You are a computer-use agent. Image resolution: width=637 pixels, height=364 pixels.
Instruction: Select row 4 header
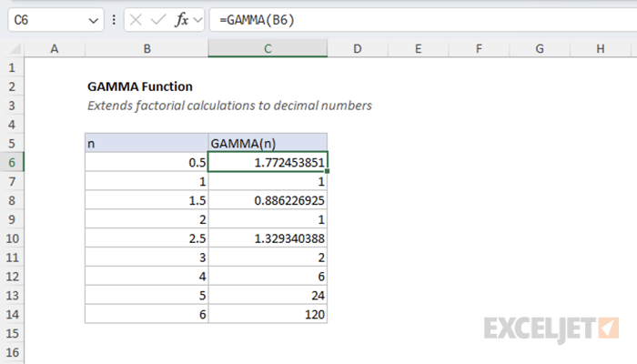coord(12,125)
